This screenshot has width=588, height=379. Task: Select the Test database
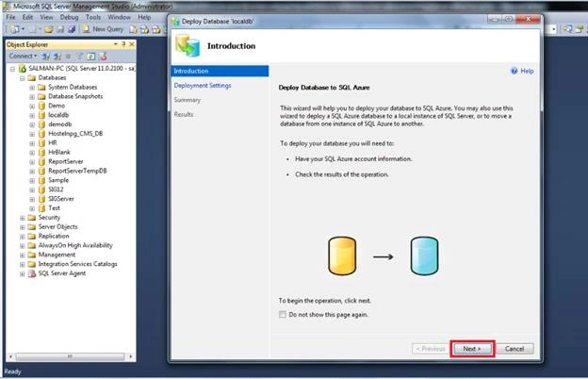point(54,208)
